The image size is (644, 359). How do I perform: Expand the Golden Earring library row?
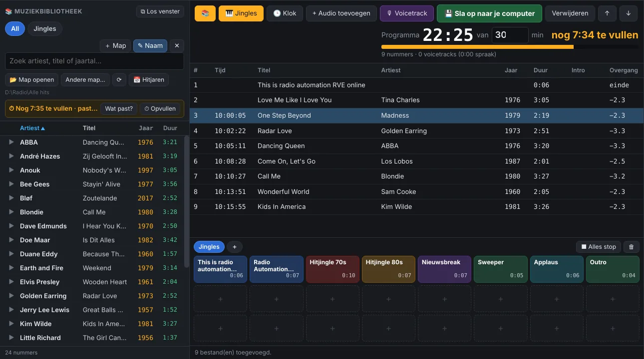(x=11, y=296)
